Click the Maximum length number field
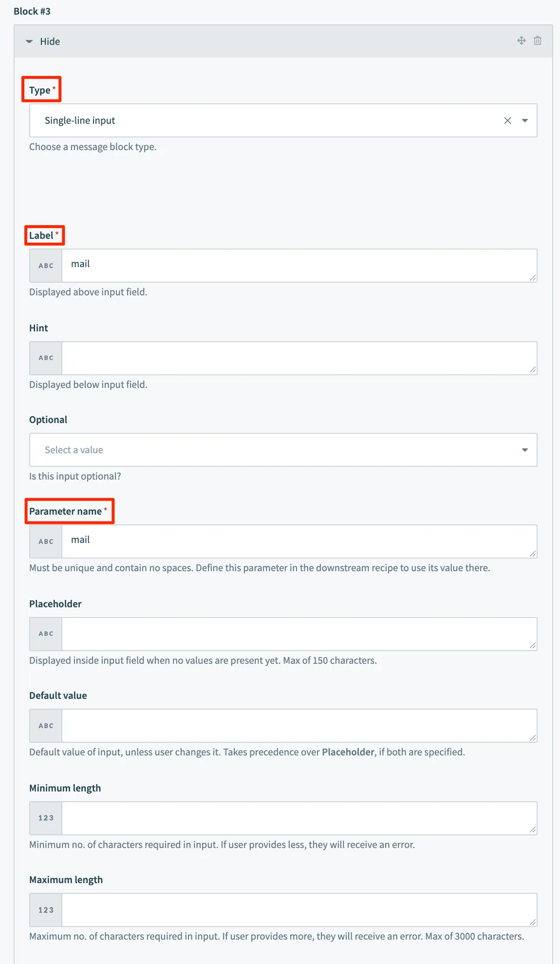The width and height of the screenshot is (560, 964). pos(299,910)
